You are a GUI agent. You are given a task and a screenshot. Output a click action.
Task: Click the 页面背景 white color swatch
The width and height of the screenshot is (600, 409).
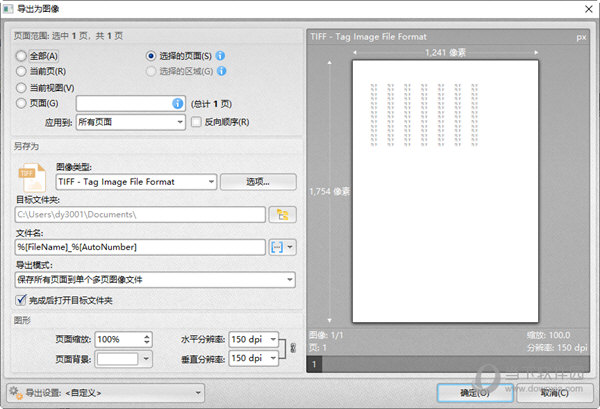(x=117, y=359)
